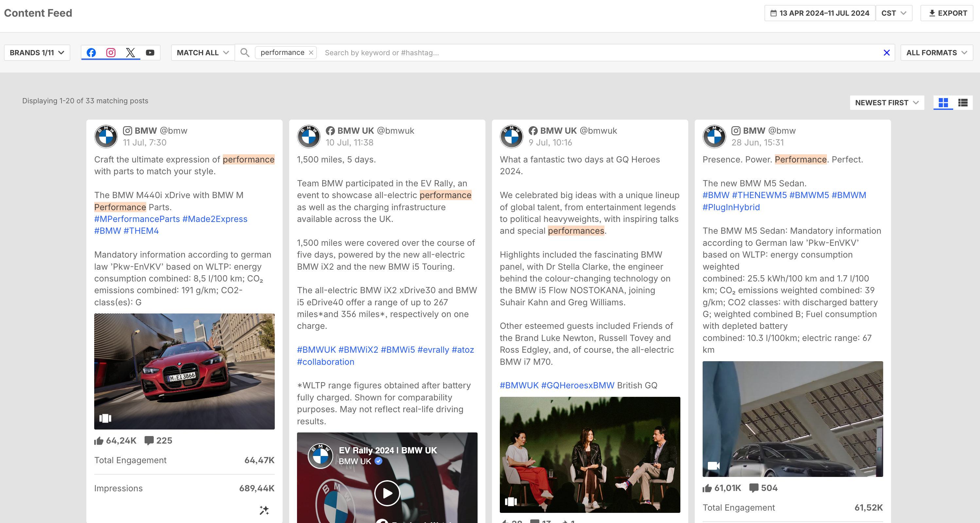This screenshot has height=523, width=980.
Task: Switch to grid view layout
Action: click(x=943, y=103)
